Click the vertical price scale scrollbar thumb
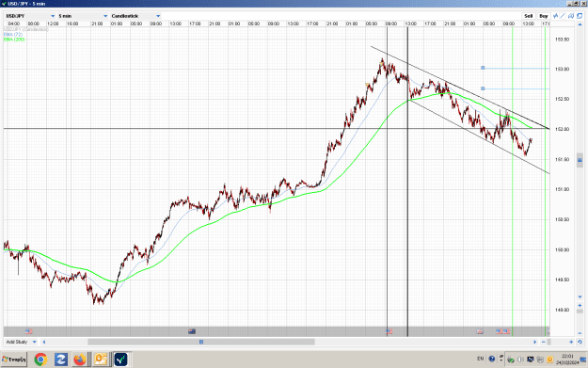Image resolution: width=588 pixels, height=368 pixels. point(580,160)
